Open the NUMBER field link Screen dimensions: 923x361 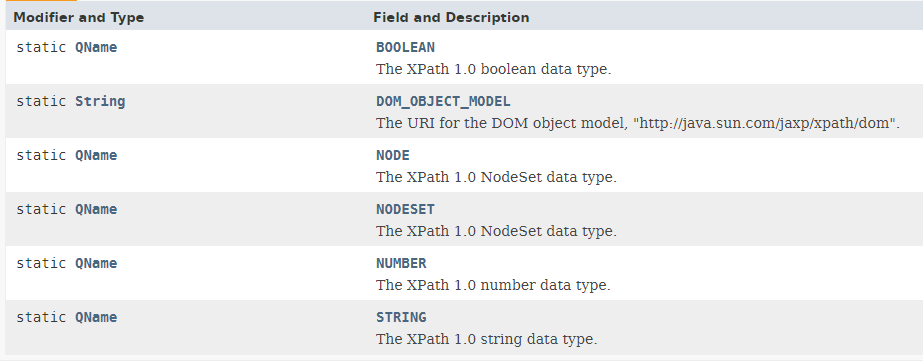pyautogui.click(x=401, y=263)
